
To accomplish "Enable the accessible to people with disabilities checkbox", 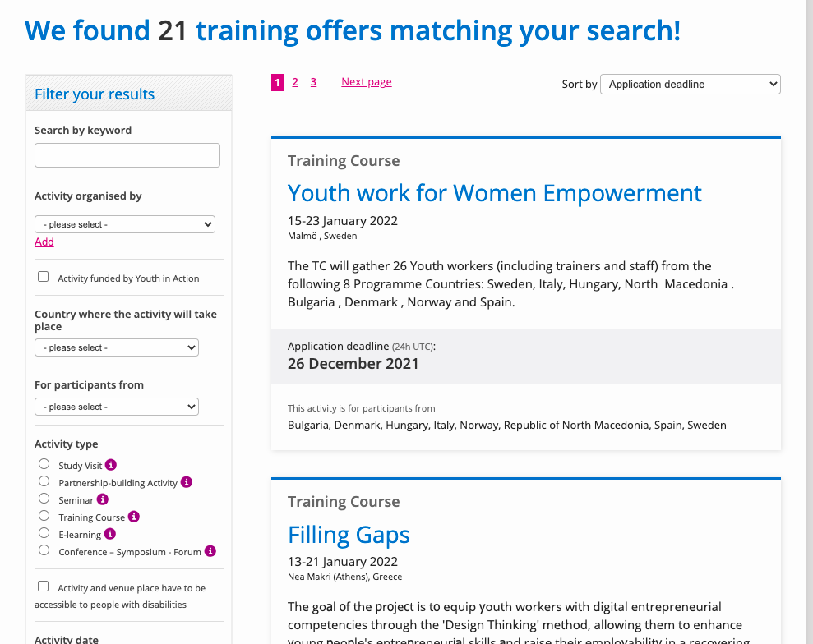I will pyautogui.click(x=43, y=586).
